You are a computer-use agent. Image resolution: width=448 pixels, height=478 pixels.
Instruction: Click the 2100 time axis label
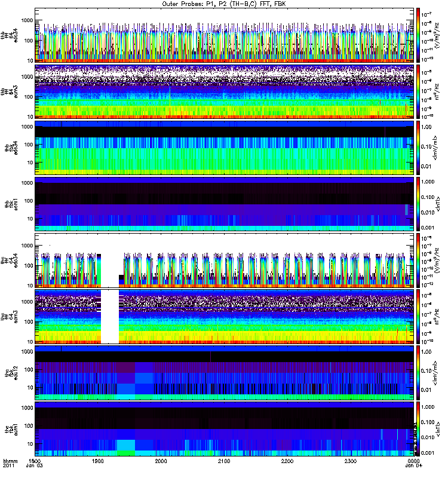tap(224, 461)
